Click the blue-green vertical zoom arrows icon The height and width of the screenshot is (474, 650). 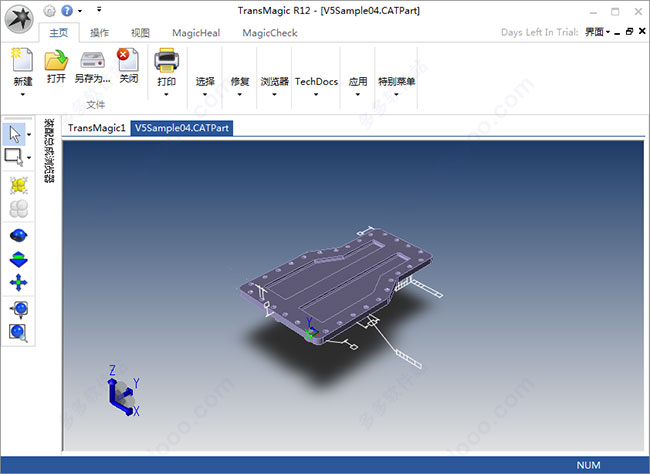pyautogui.click(x=18, y=260)
